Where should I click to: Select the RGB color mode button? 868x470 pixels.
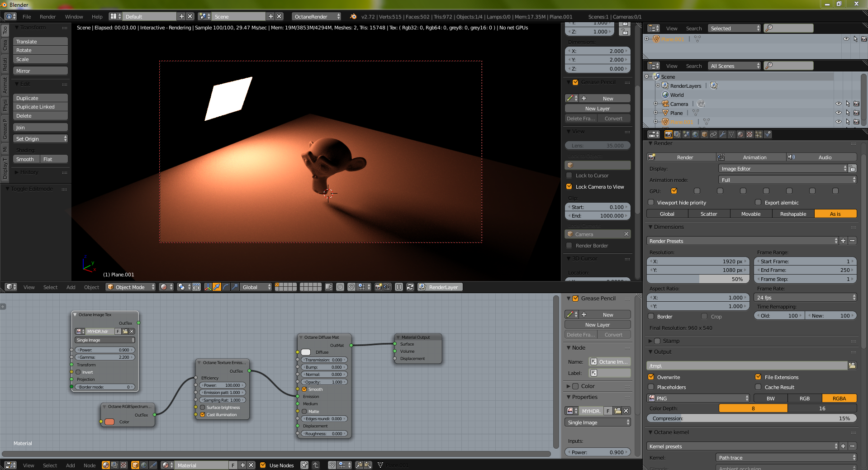pyautogui.click(x=804, y=399)
